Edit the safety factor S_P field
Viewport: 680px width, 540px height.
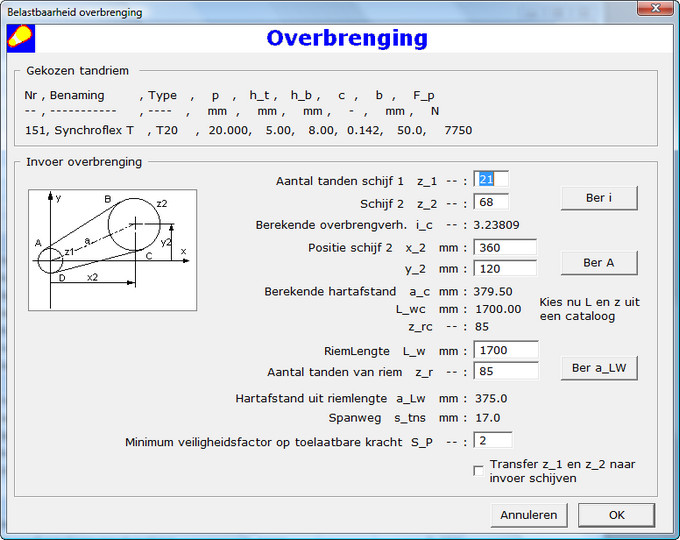(493, 441)
